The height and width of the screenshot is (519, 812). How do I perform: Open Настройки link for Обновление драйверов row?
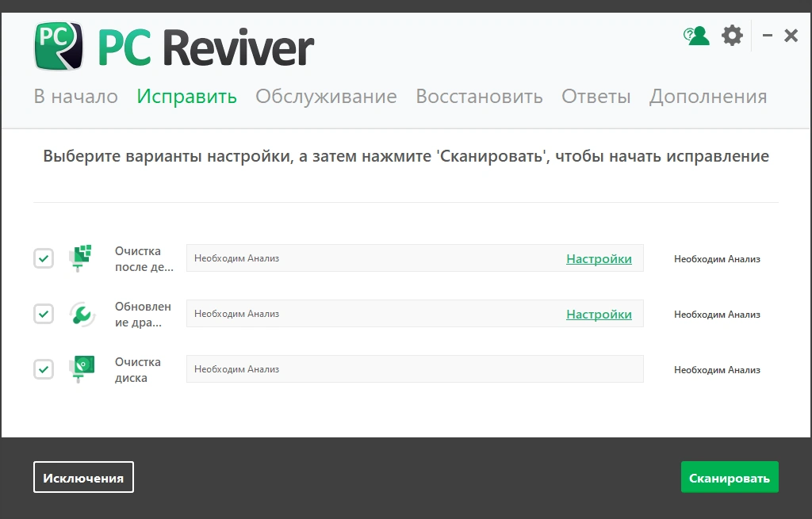[x=599, y=314]
